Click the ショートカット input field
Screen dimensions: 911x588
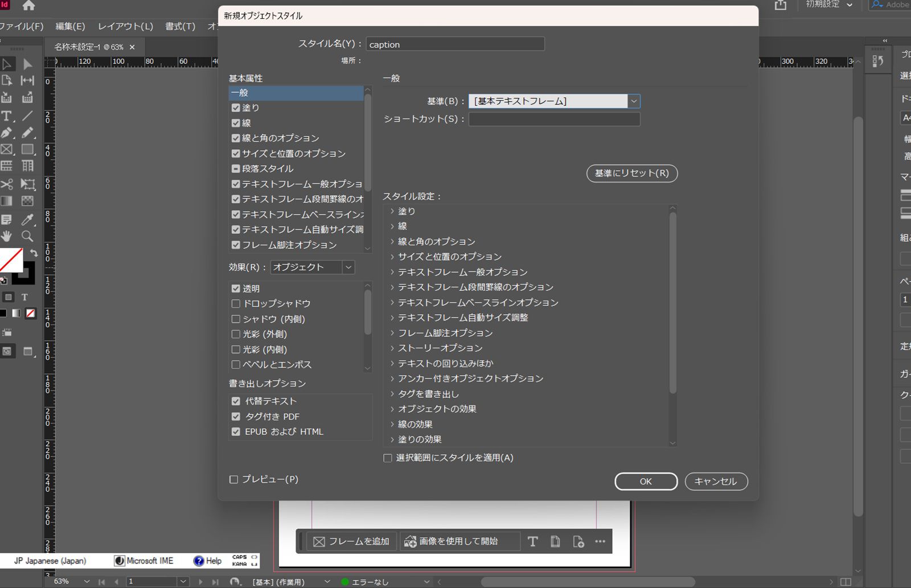[x=554, y=119]
